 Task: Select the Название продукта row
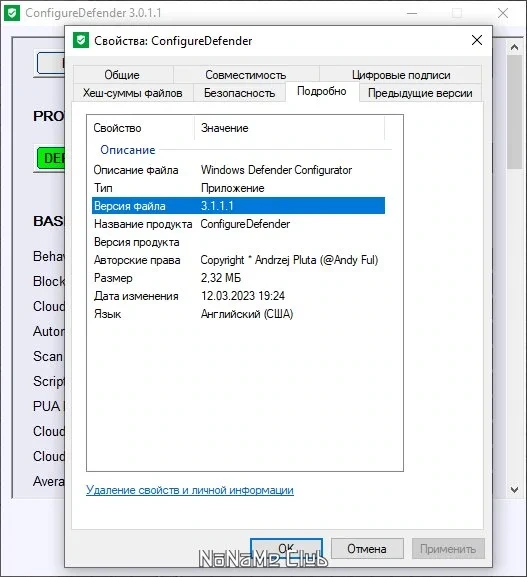(x=238, y=224)
